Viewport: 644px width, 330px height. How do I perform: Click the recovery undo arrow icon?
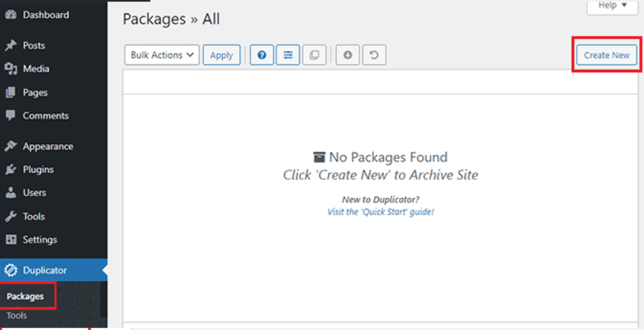(x=374, y=55)
